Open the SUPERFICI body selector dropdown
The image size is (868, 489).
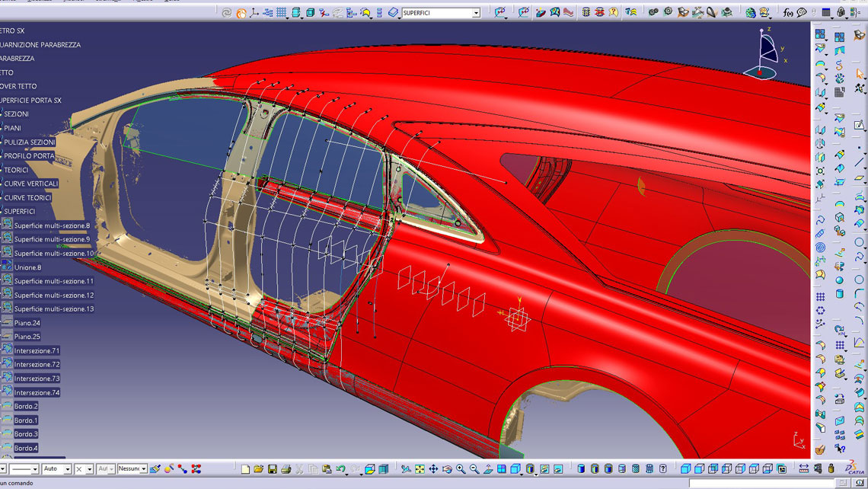point(476,13)
